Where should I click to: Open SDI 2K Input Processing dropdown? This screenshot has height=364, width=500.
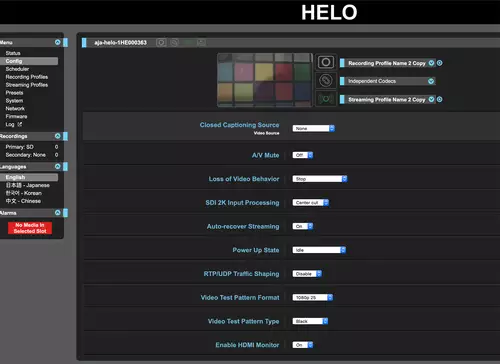click(x=311, y=203)
